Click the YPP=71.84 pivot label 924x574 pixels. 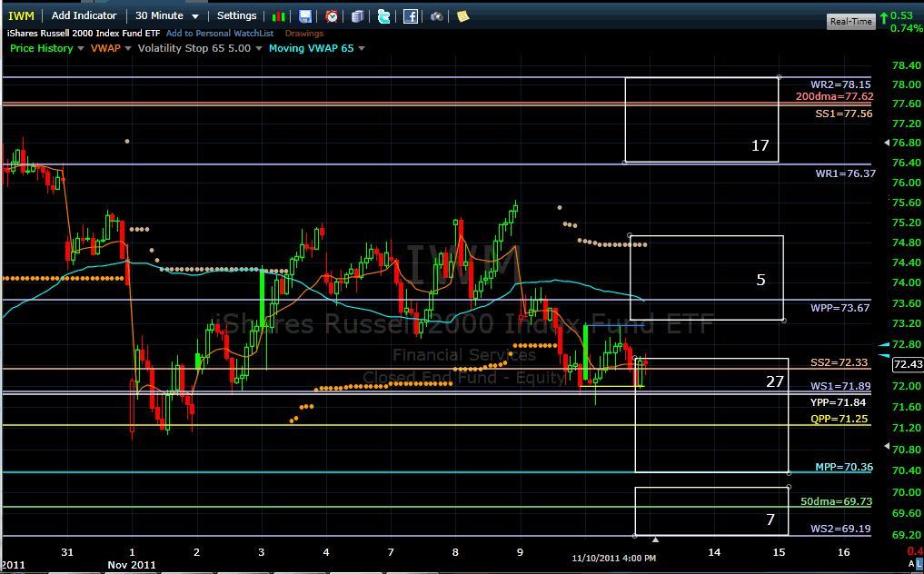coord(838,402)
